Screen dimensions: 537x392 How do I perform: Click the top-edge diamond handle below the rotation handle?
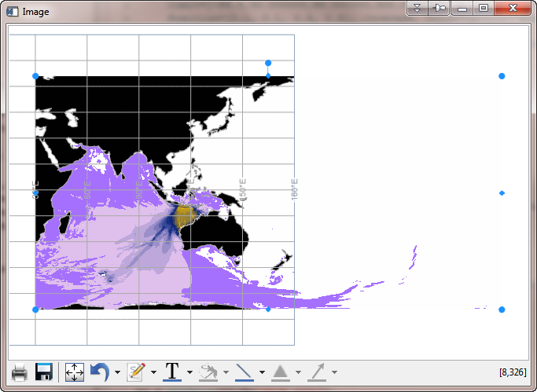268,76
